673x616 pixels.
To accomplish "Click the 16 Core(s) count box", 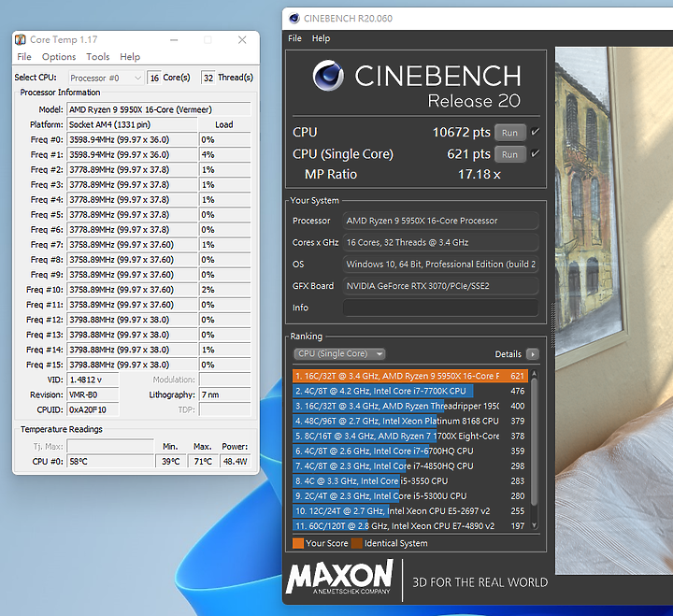I will click(x=154, y=78).
